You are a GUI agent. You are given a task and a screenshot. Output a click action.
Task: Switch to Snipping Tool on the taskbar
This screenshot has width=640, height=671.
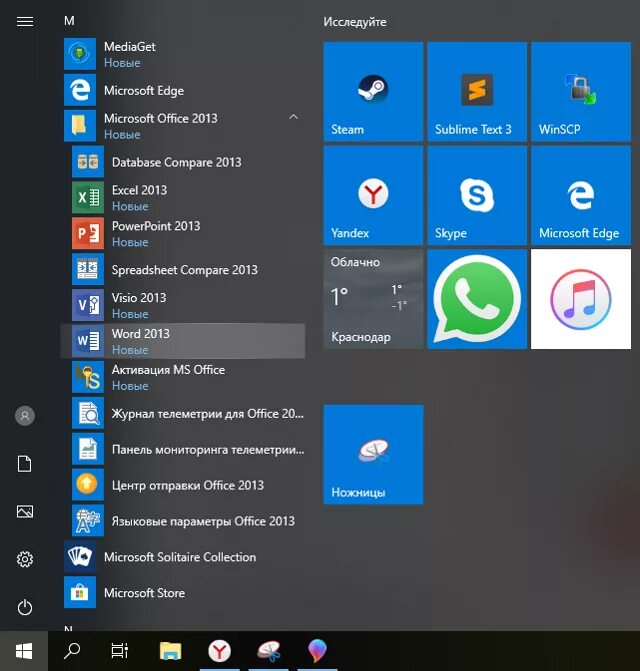coord(268,651)
